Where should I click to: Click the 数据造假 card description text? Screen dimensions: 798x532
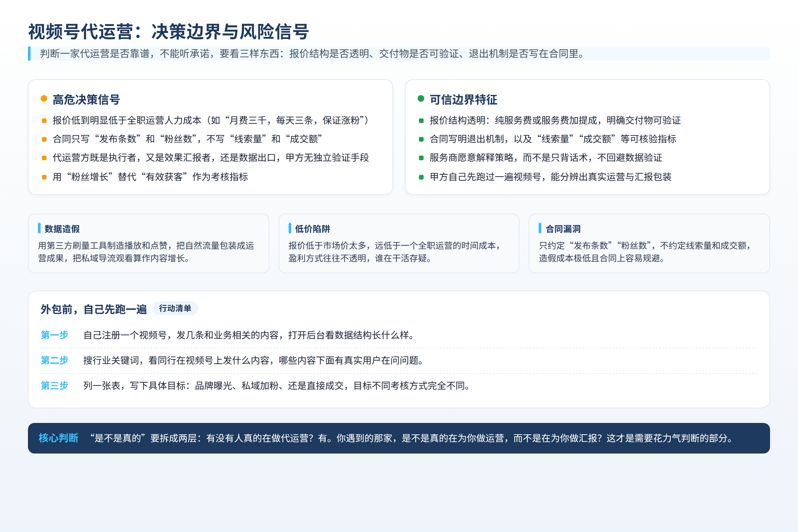point(146,252)
